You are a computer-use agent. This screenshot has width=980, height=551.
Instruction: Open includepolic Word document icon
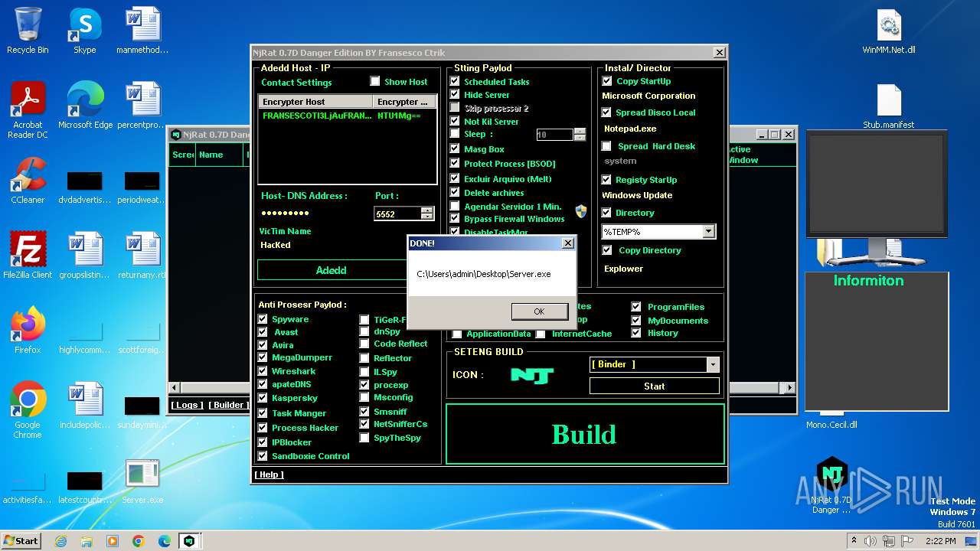click(85, 406)
